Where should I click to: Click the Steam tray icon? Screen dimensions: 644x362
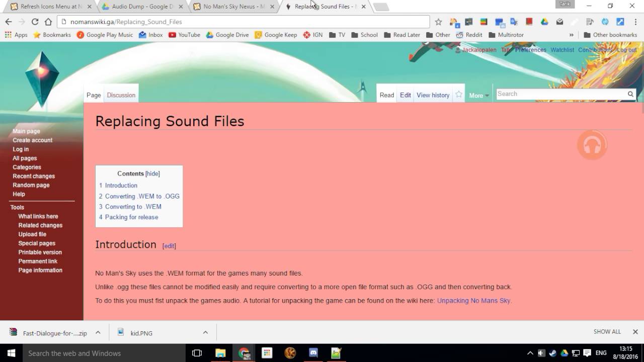[553, 353]
